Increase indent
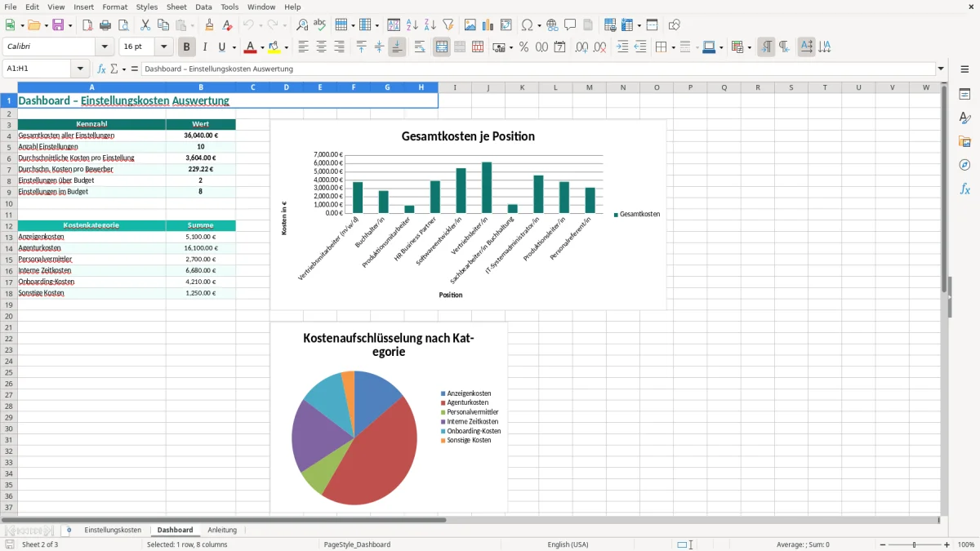The height and width of the screenshot is (551, 980). [x=622, y=47]
